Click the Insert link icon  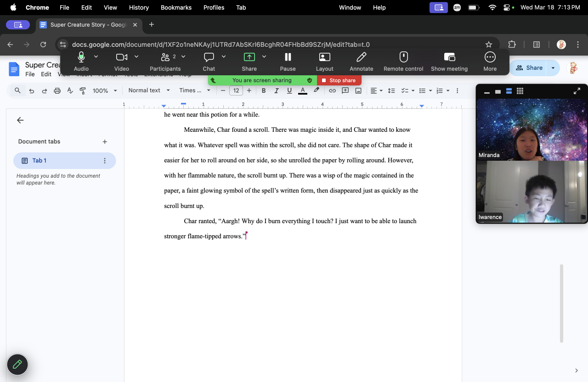[332, 91]
